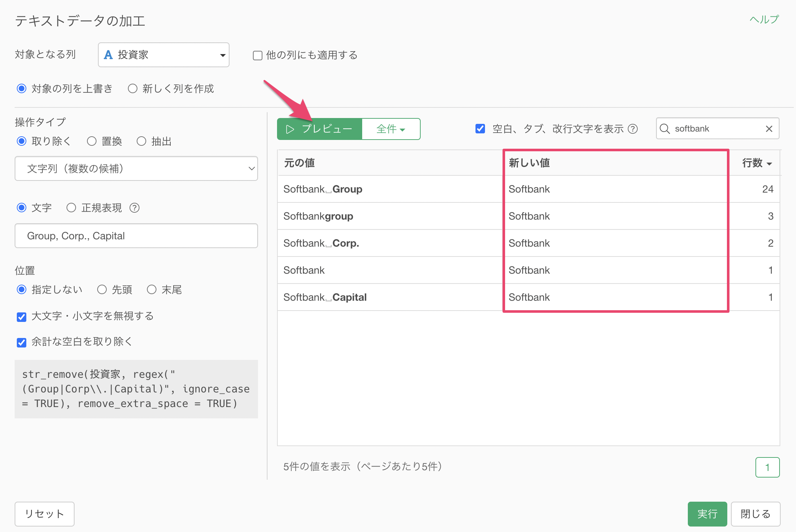
Task: Toggle 空白、タブ、改行文字を表示 checkbox
Action: click(x=480, y=129)
